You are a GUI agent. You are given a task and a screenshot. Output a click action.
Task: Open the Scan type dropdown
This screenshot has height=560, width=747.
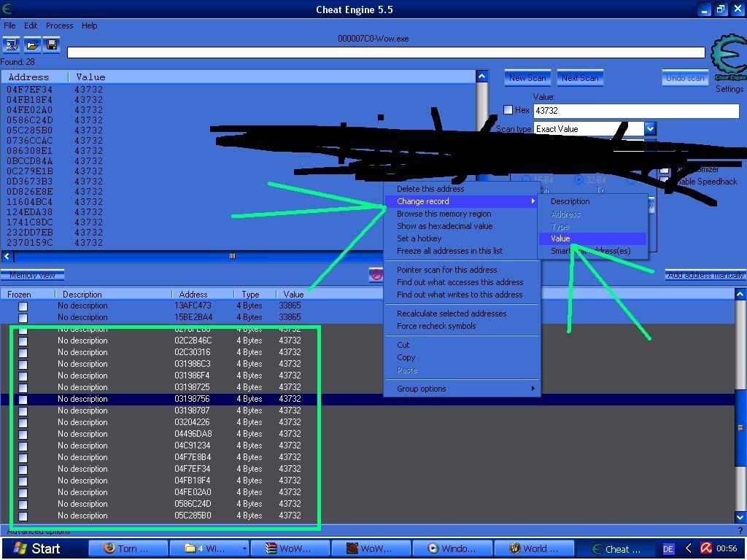point(650,128)
